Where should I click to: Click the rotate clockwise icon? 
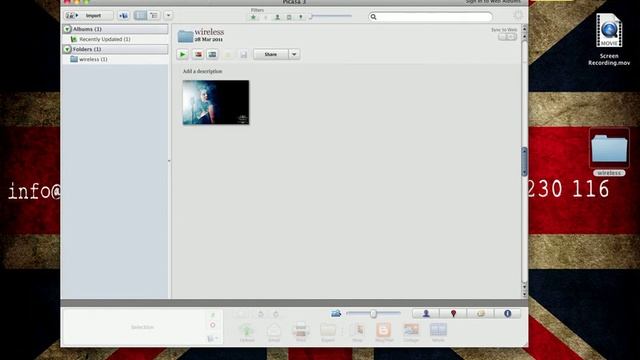276,314
